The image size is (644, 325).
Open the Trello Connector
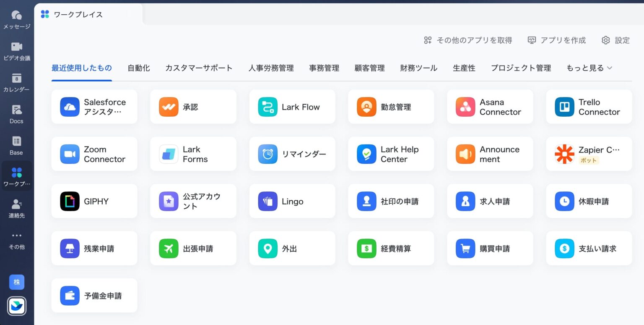(589, 107)
